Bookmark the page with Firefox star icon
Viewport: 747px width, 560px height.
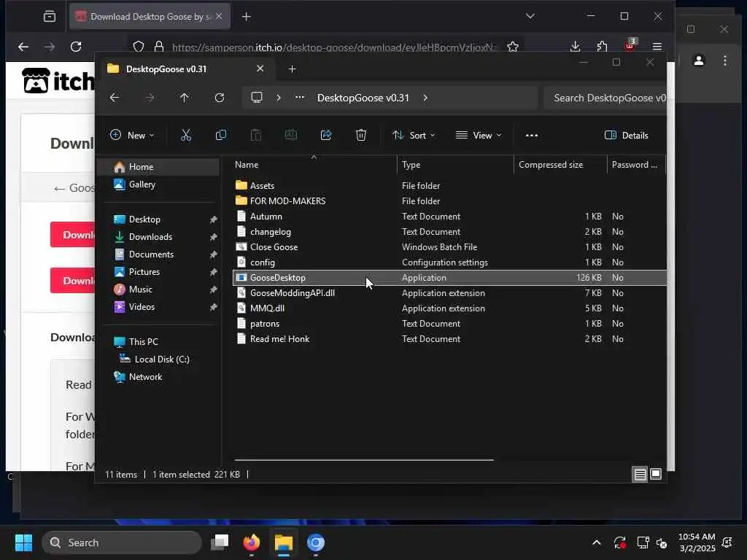point(513,47)
